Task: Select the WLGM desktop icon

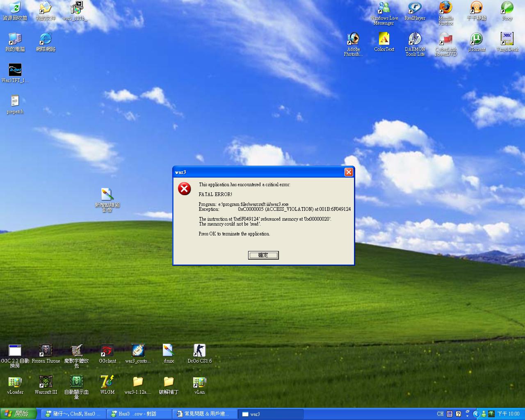Action: [107, 385]
